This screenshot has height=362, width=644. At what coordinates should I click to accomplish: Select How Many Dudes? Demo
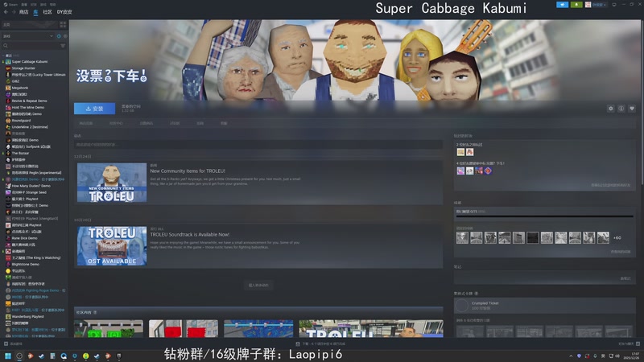[x=31, y=186]
